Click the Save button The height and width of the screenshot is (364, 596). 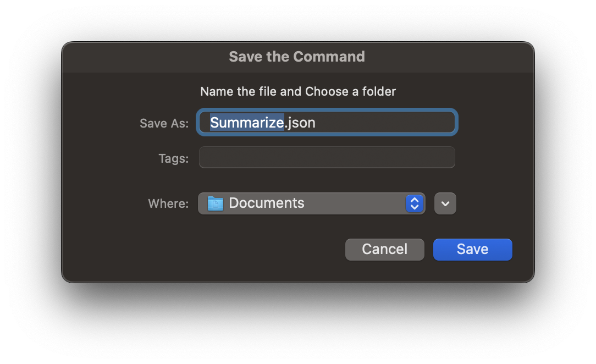pos(472,249)
